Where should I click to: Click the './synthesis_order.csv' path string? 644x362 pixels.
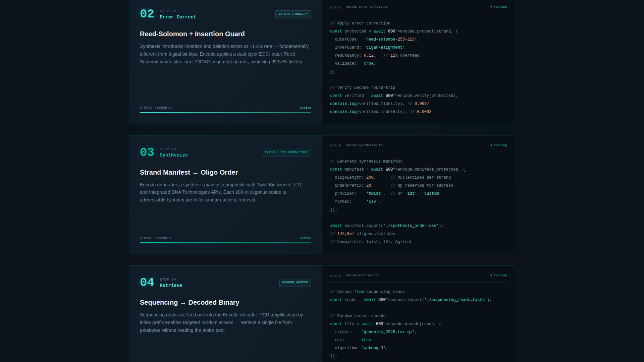click(x=411, y=226)
